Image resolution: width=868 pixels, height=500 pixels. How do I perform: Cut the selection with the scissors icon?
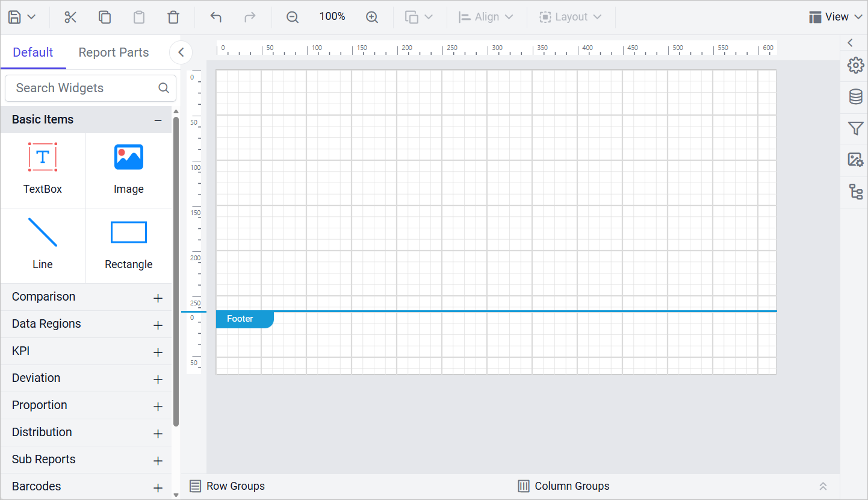click(x=70, y=16)
